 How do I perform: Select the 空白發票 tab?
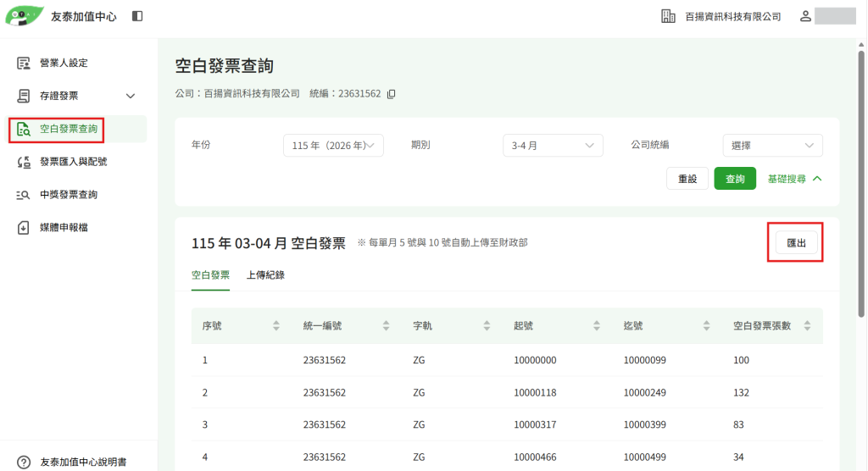coord(210,275)
